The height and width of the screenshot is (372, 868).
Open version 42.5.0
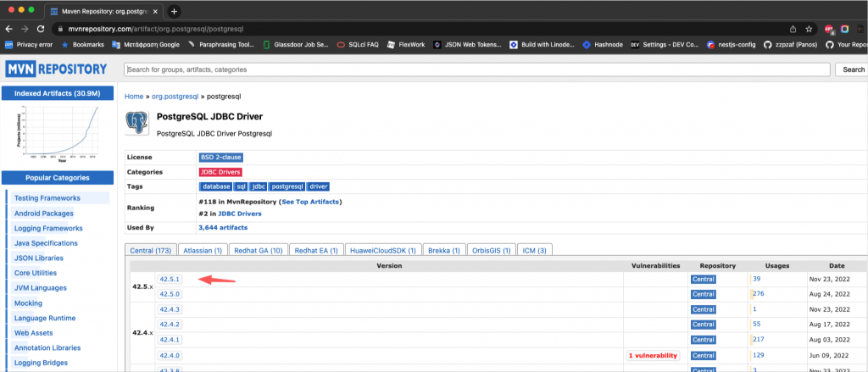170,294
